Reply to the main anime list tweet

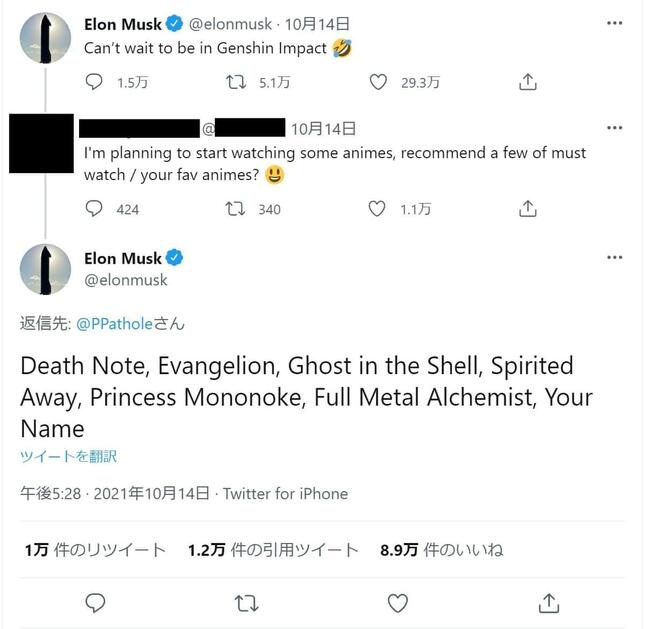tap(95, 602)
